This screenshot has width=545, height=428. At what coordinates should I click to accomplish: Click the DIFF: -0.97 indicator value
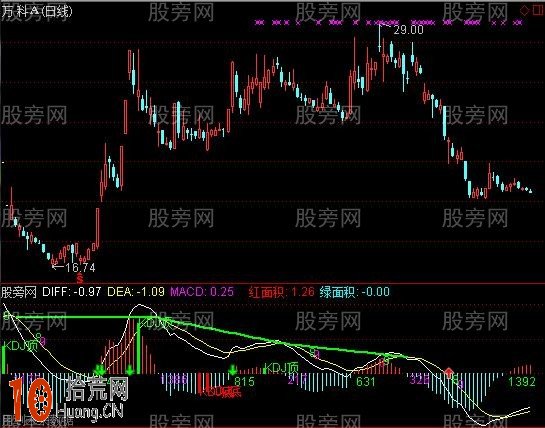coord(72,291)
